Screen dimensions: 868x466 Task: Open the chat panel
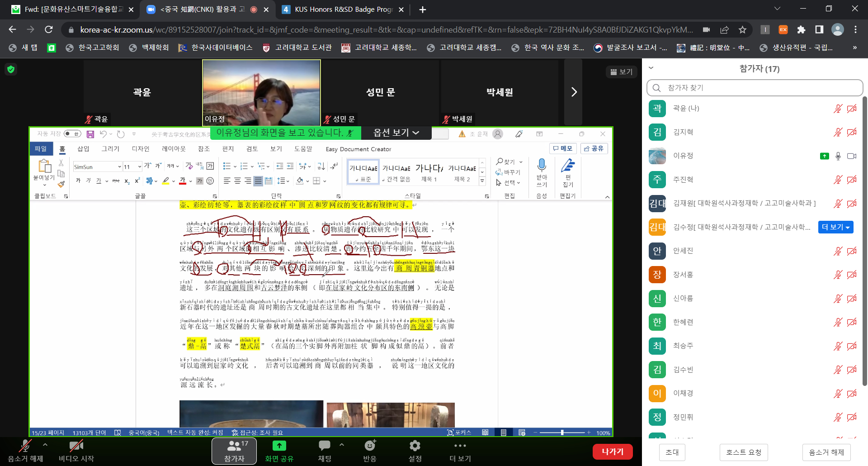(x=325, y=451)
